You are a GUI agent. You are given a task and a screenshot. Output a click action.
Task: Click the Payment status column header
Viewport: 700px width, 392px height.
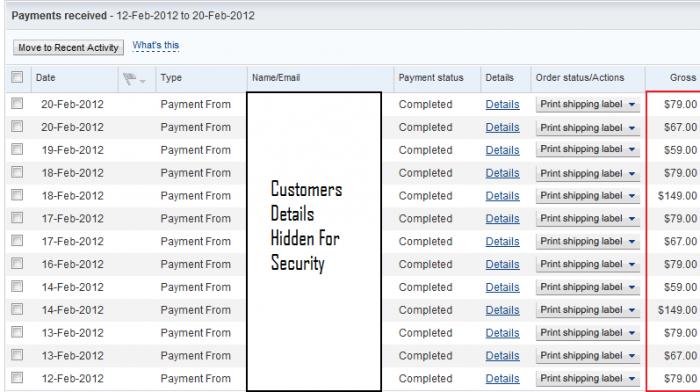[x=431, y=78]
